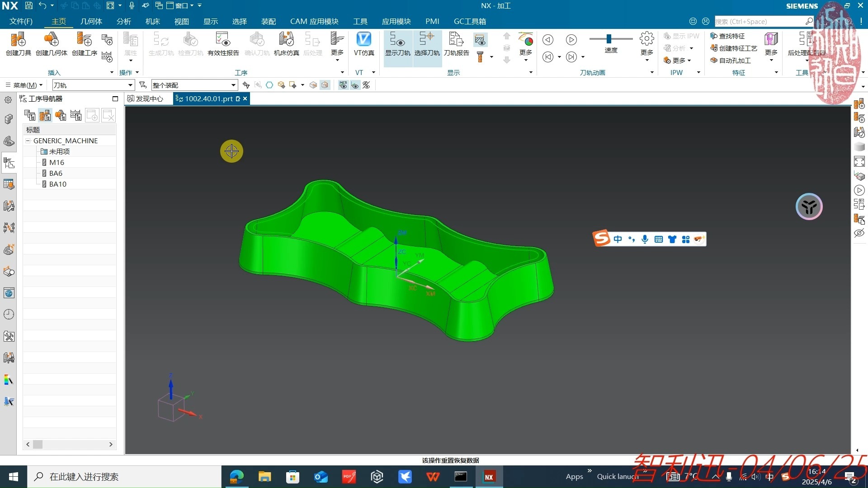The width and height of the screenshot is (868, 488).
Task: Click the play forward tool path button
Action: coord(571,40)
